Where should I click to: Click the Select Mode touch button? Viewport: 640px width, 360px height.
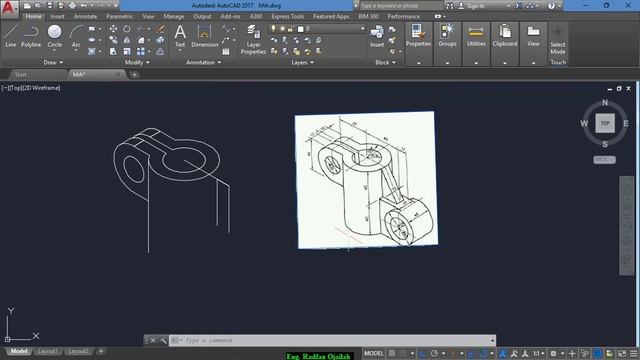tap(558, 40)
